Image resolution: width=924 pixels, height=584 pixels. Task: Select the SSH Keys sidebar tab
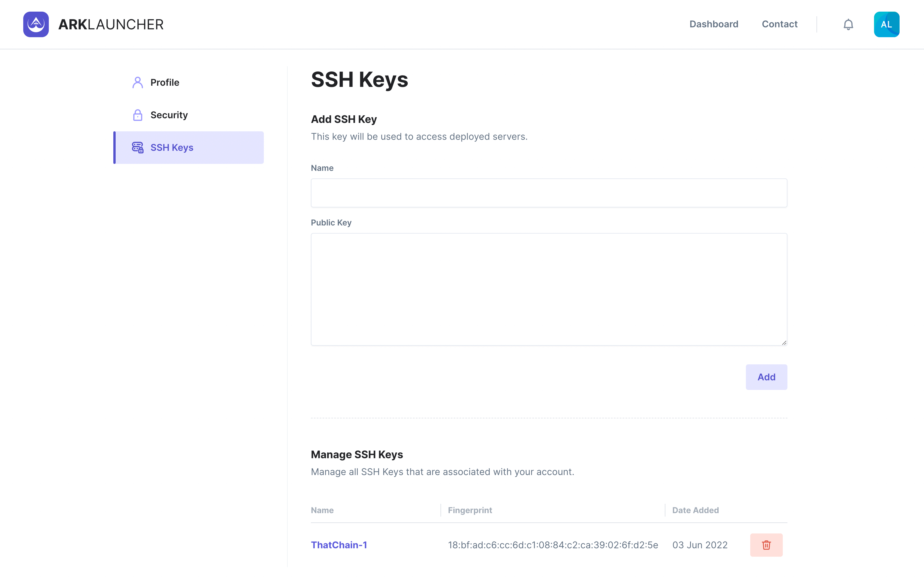(172, 148)
